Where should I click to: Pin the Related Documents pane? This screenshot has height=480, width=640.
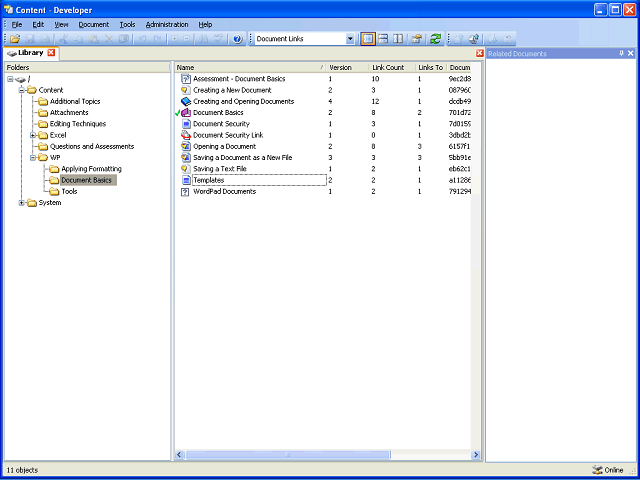621,53
